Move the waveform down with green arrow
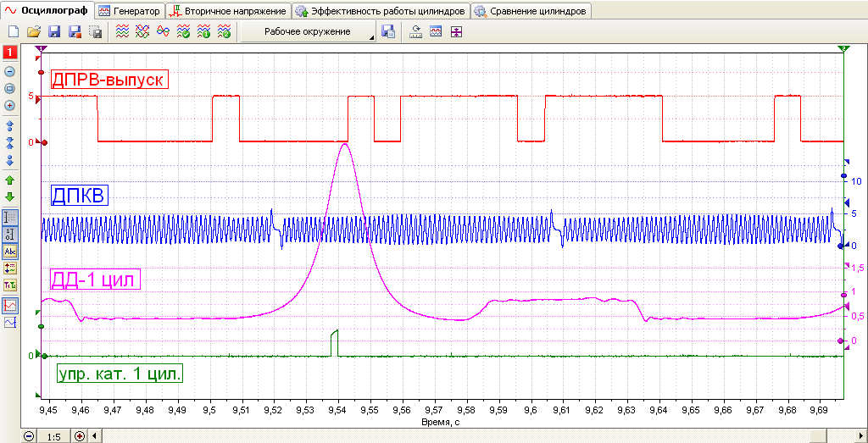 (x=10, y=197)
